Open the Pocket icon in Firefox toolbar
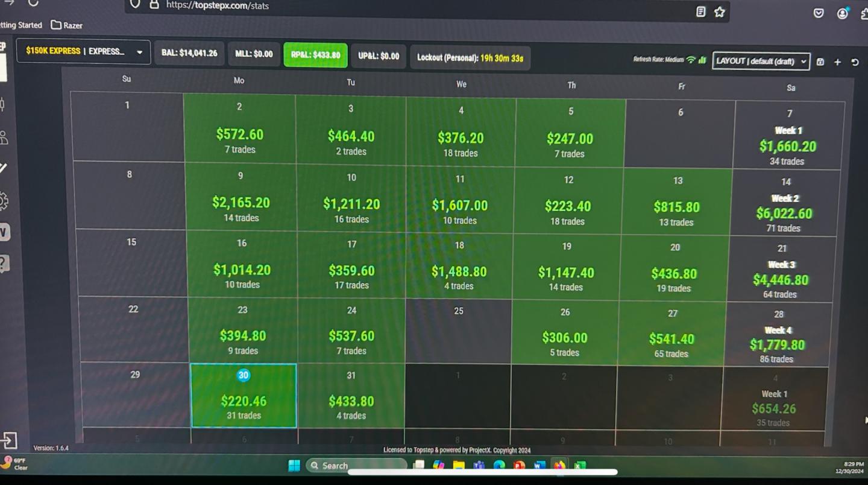Viewport: 868px width, 485px height. (x=819, y=13)
